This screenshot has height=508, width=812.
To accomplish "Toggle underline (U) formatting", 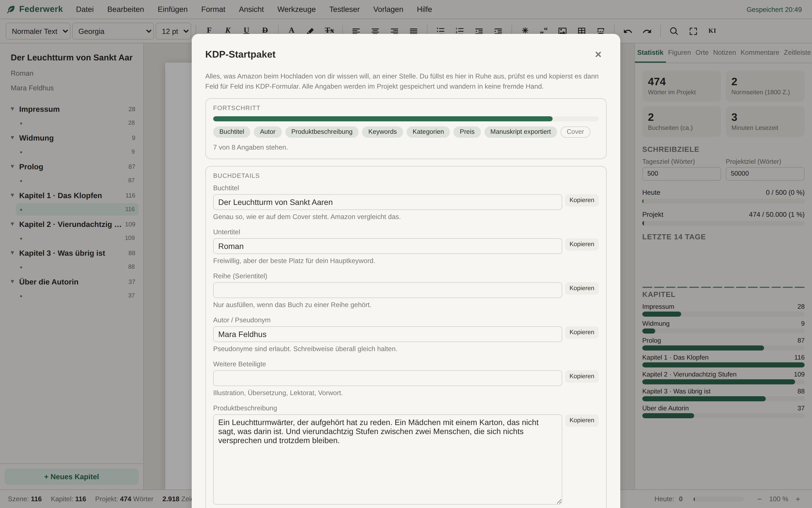I will 246,30.
